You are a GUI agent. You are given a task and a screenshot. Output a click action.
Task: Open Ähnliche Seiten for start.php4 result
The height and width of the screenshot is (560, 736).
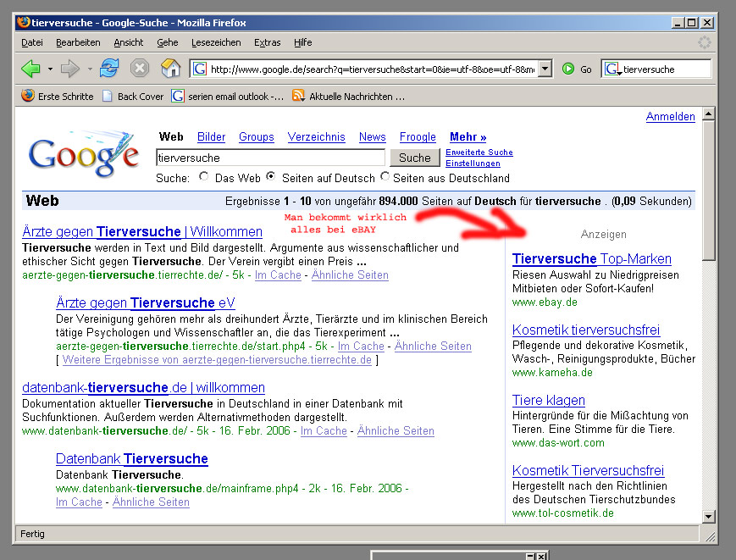point(433,346)
